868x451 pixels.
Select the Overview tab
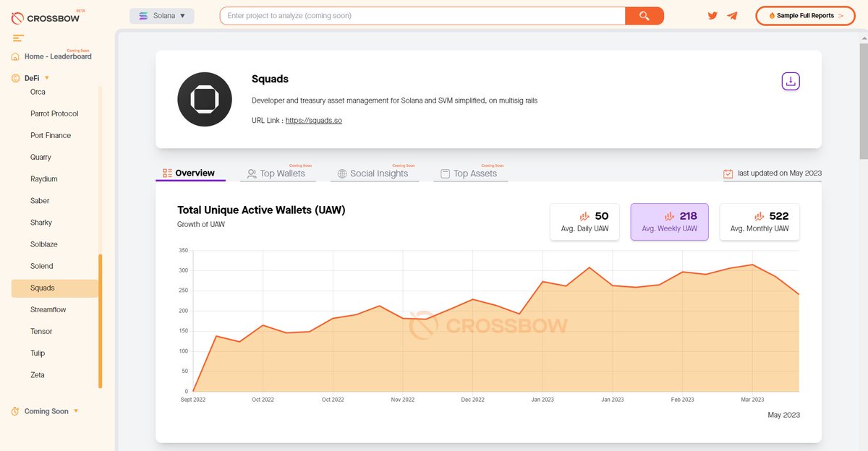click(190, 173)
